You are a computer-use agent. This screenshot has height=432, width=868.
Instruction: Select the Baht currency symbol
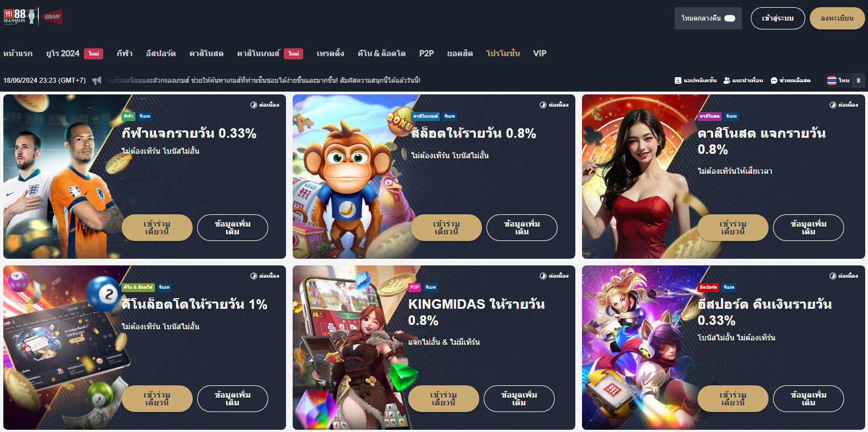click(859, 81)
